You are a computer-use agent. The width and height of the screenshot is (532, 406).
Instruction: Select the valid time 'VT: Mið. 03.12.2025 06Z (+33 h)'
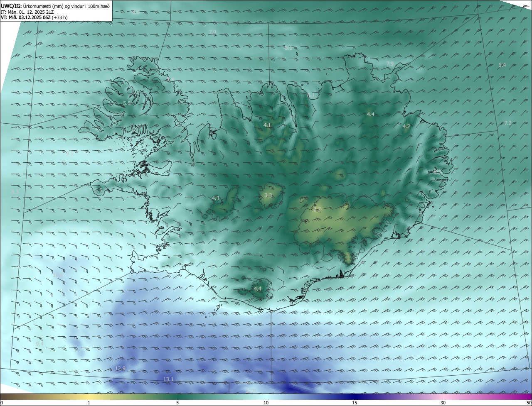tap(34, 17)
